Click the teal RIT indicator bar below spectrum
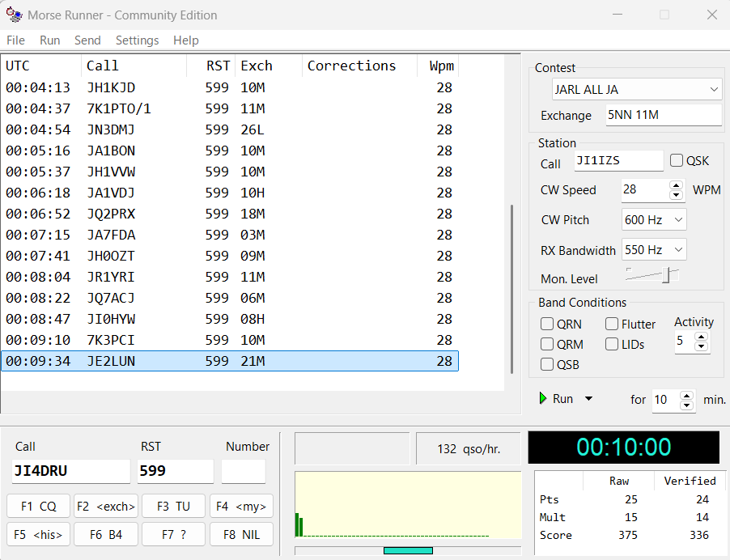730x560 pixels. click(408, 550)
